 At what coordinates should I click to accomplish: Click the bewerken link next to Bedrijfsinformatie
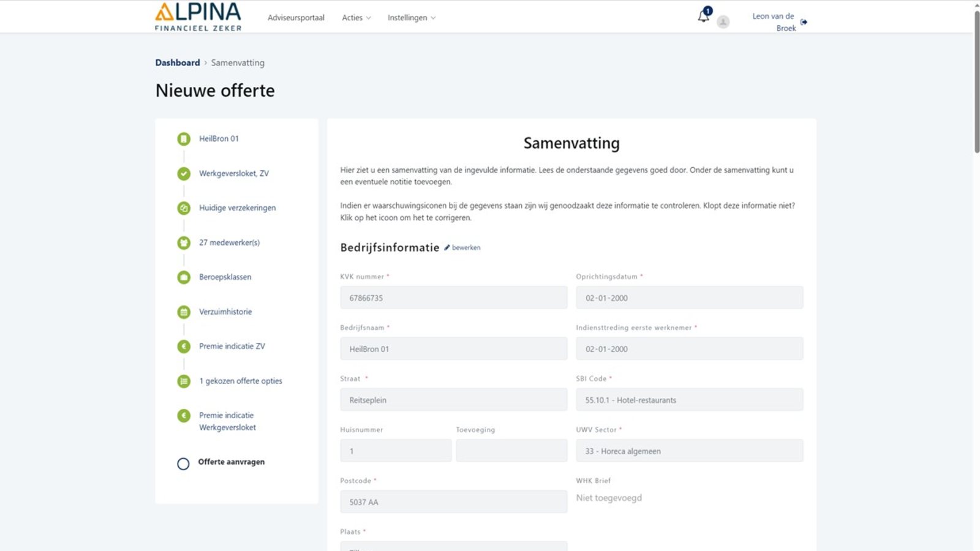click(x=465, y=248)
